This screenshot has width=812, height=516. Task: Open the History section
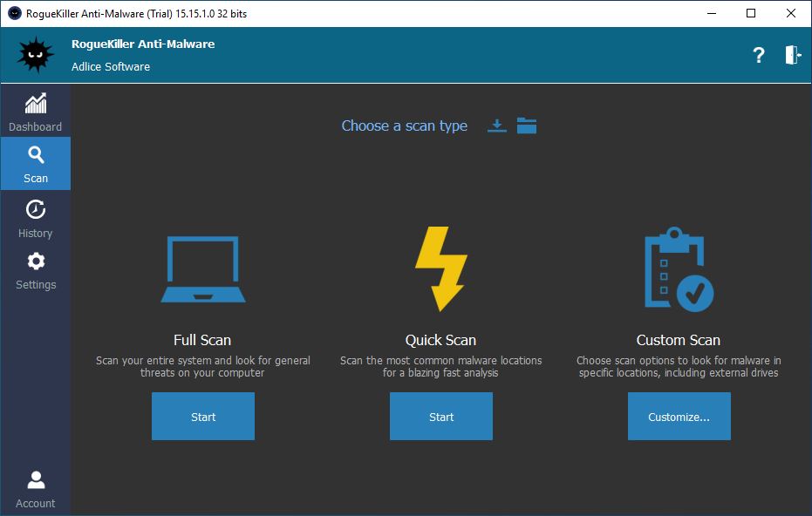(x=35, y=219)
